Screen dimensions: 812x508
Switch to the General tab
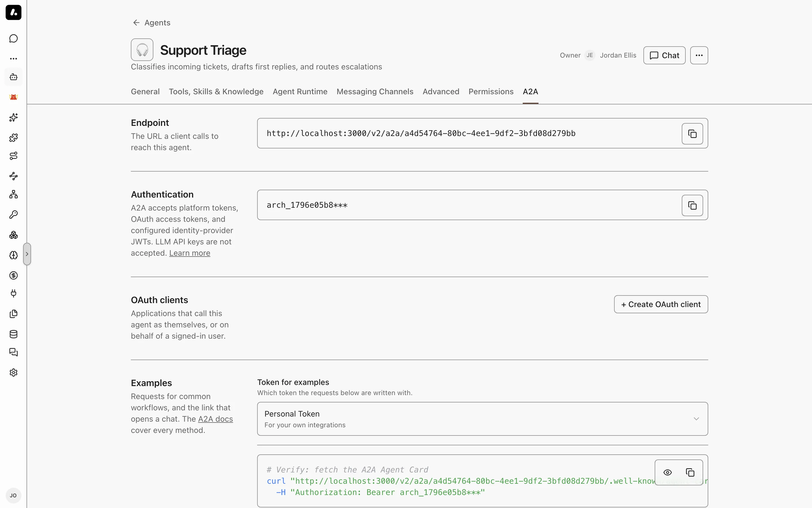tap(145, 92)
